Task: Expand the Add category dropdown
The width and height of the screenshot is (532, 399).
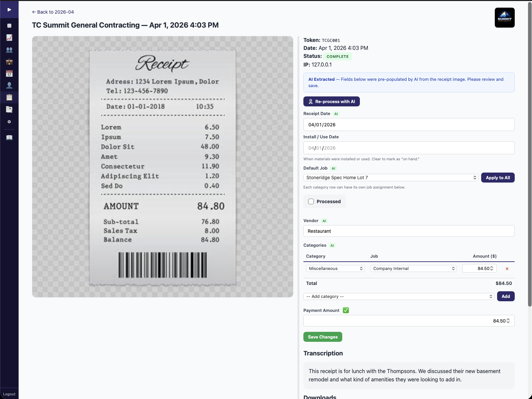Action: [399, 296]
